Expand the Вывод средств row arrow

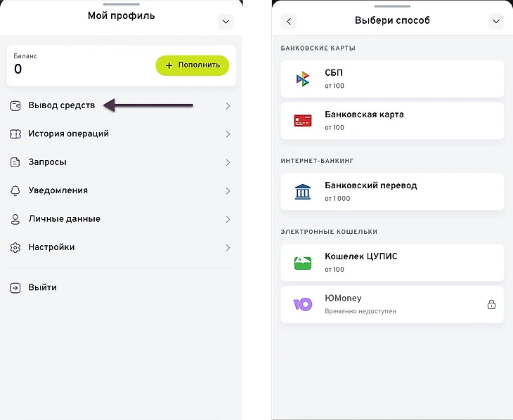pyautogui.click(x=228, y=106)
